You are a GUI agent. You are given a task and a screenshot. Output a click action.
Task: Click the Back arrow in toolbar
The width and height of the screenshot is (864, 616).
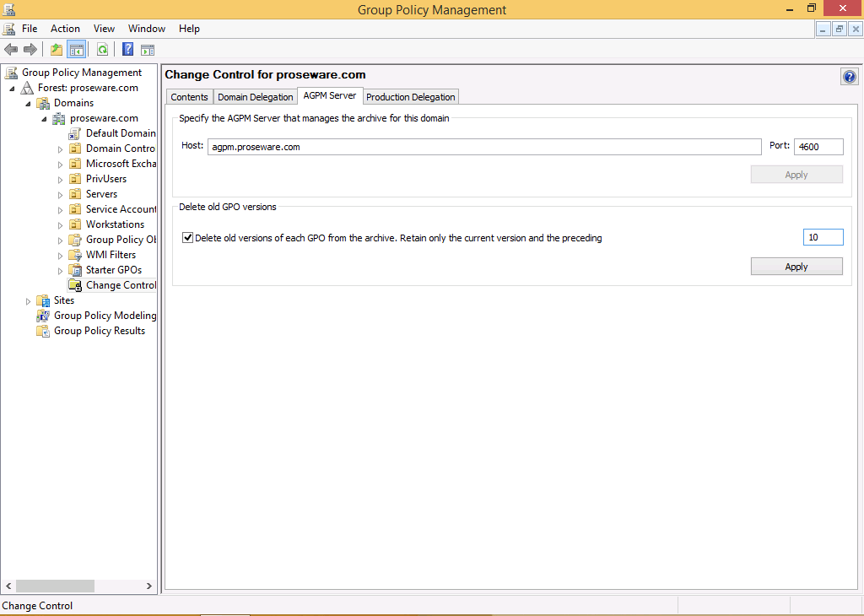point(11,50)
